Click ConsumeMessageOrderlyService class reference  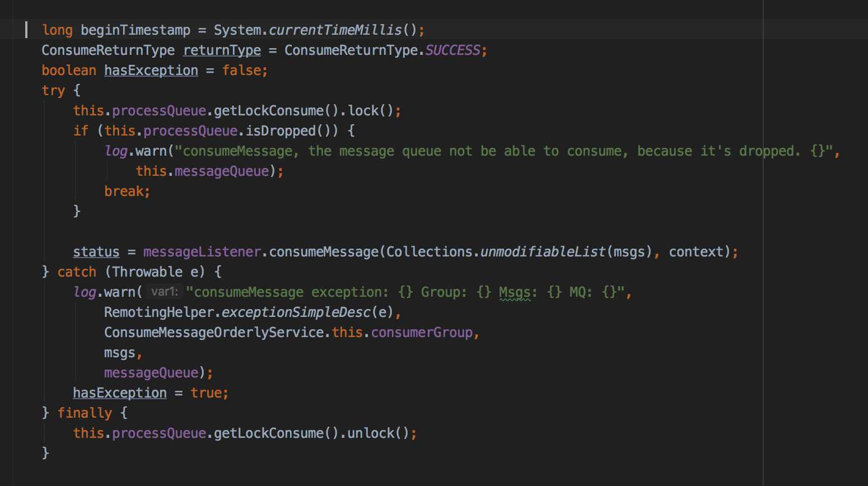pyautogui.click(x=214, y=333)
